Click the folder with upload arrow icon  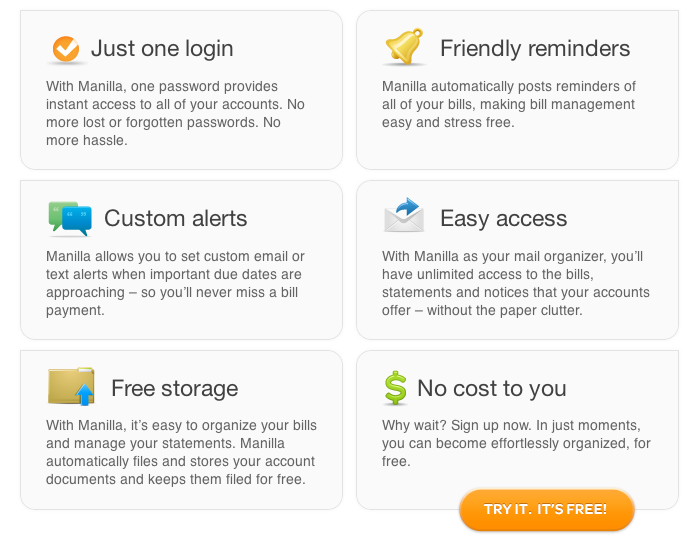(x=71, y=386)
